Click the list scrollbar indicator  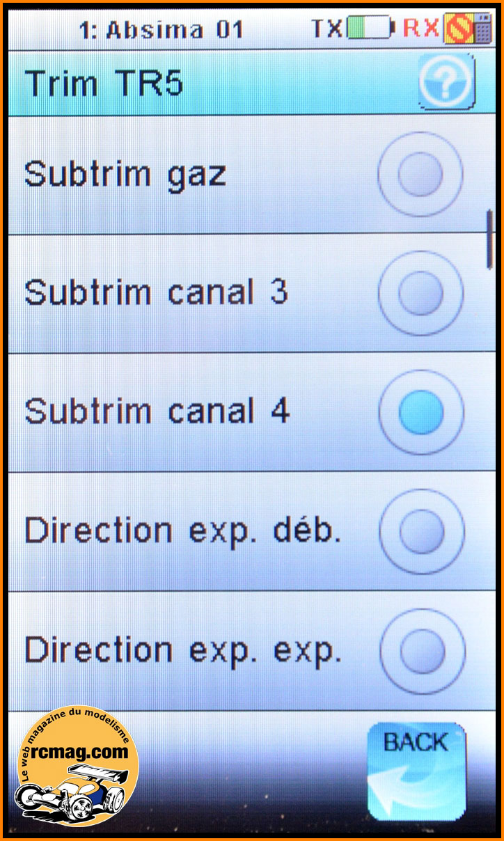(x=489, y=239)
